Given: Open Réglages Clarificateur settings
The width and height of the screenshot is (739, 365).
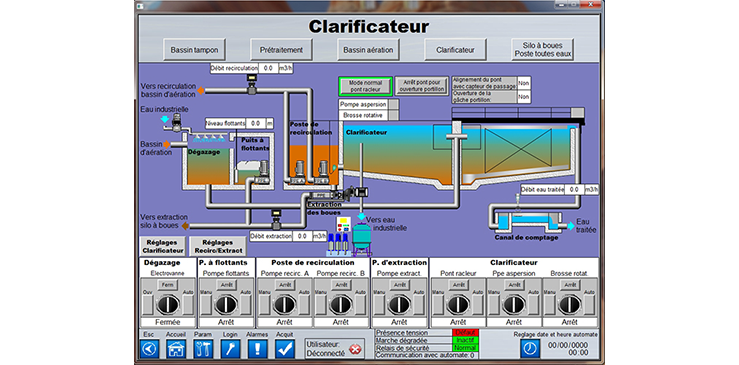Looking at the screenshot, I should [162, 246].
